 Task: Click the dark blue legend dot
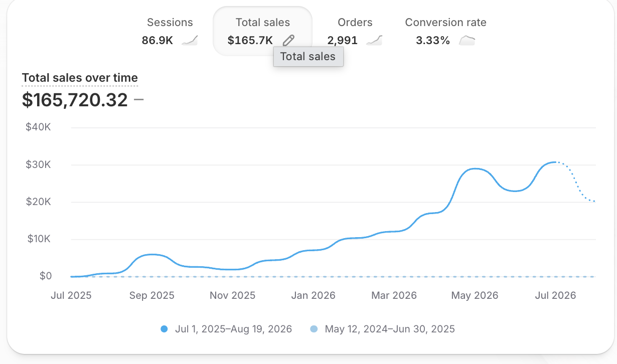click(x=164, y=329)
